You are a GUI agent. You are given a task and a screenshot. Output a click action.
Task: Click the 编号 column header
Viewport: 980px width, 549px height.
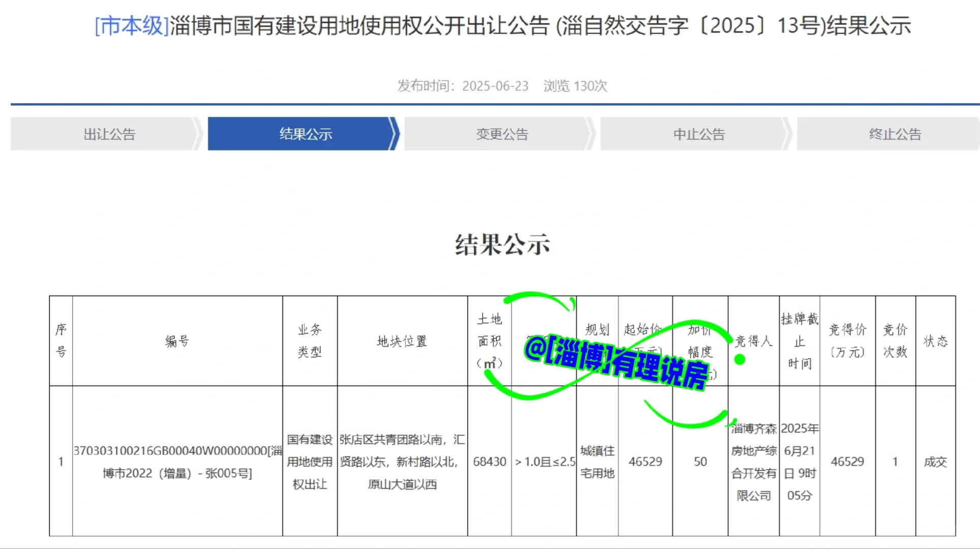[177, 341]
